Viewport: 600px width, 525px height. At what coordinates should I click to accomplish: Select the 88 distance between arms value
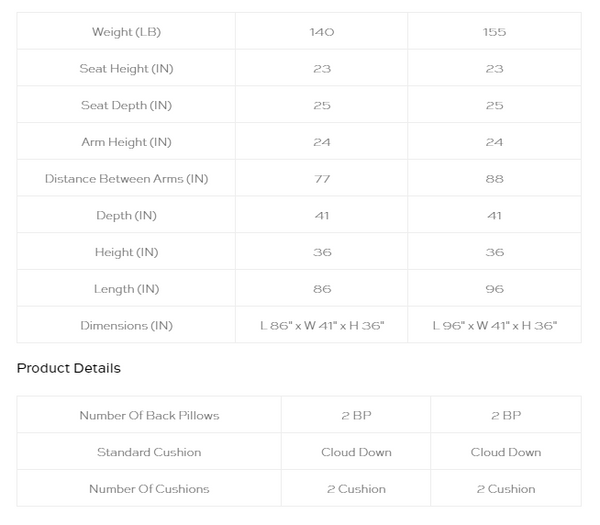point(494,179)
